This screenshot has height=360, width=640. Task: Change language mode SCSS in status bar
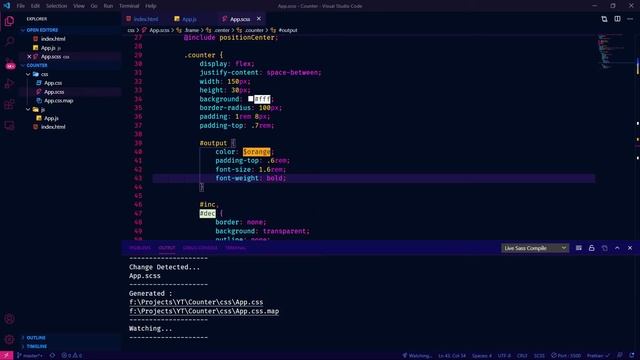[539, 356]
